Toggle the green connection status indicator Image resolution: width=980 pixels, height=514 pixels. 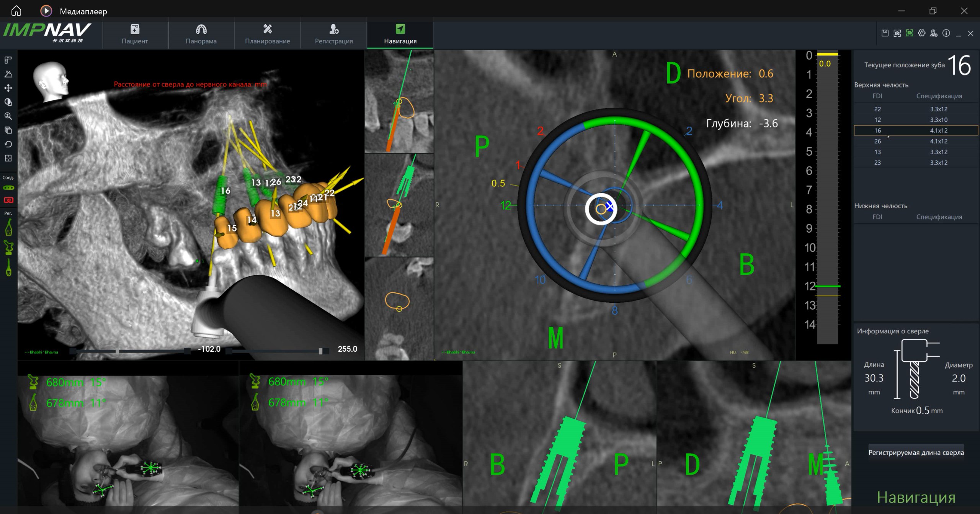[x=8, y=188]
